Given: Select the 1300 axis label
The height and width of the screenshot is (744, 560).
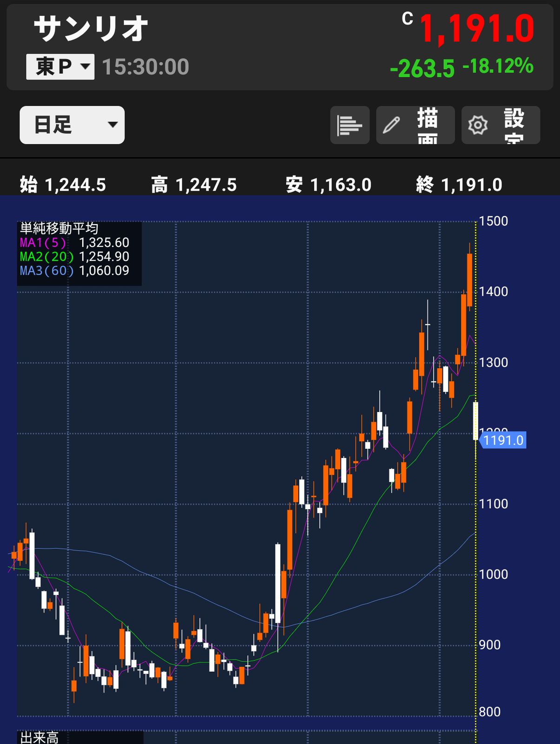Looking at the screenshot, I should pos(494,362).
